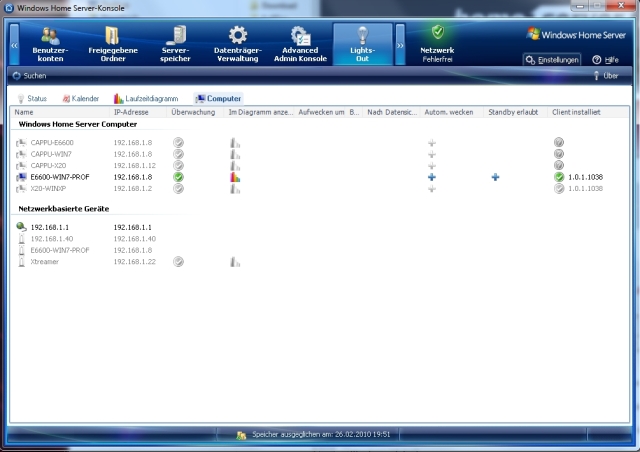
Task: Click blue auto-wake plus for E6600-WIN7-PROF
Action: coord(432,177)
